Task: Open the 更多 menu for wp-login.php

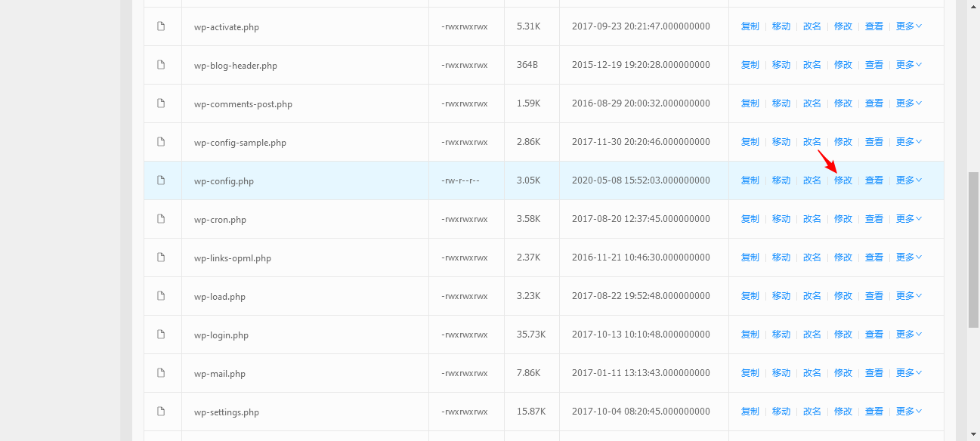Action: point(909,335)
